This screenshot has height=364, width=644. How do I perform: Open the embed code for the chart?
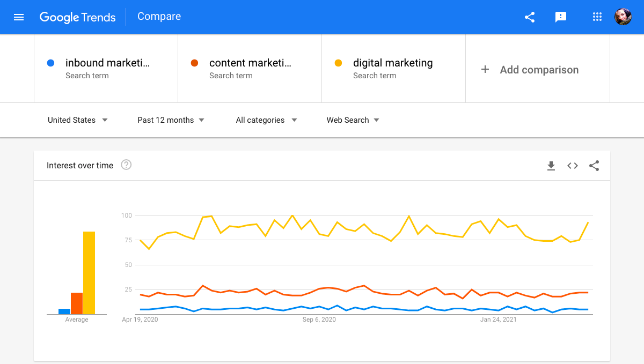click(x=573, y=166)
